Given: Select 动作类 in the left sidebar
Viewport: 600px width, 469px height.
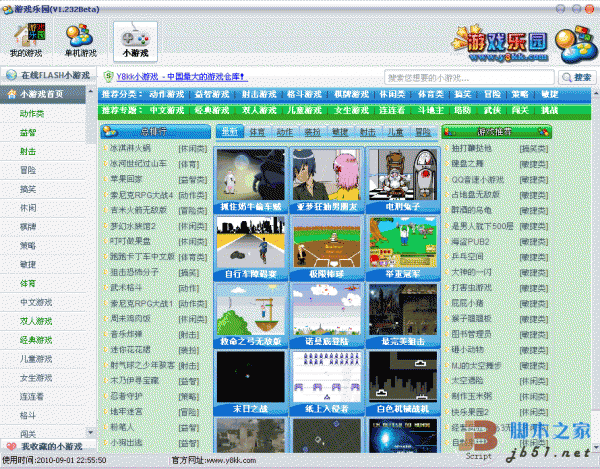Looking at the screenshot, I should pyautogui.click(x=32, y=114).
